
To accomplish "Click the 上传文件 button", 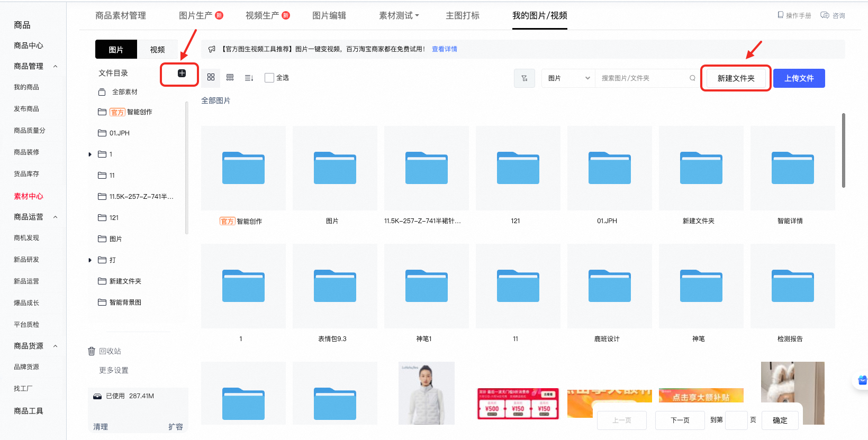I will tap(799, 78).
